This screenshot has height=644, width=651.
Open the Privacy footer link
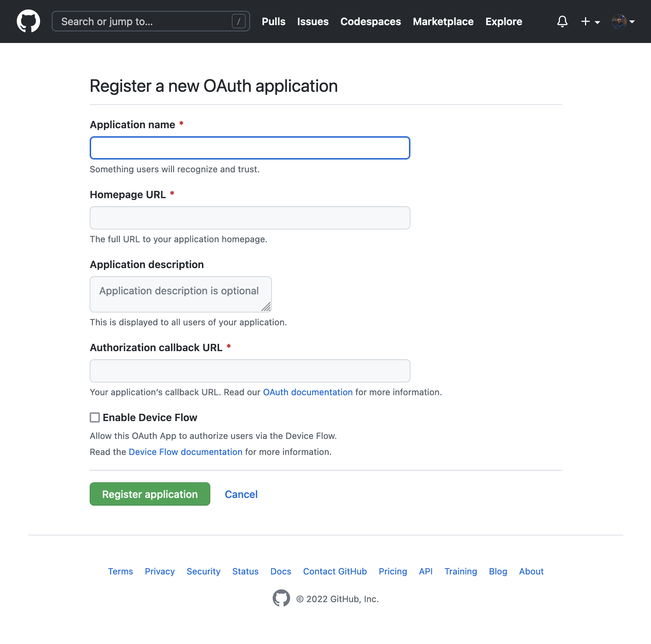160,572
